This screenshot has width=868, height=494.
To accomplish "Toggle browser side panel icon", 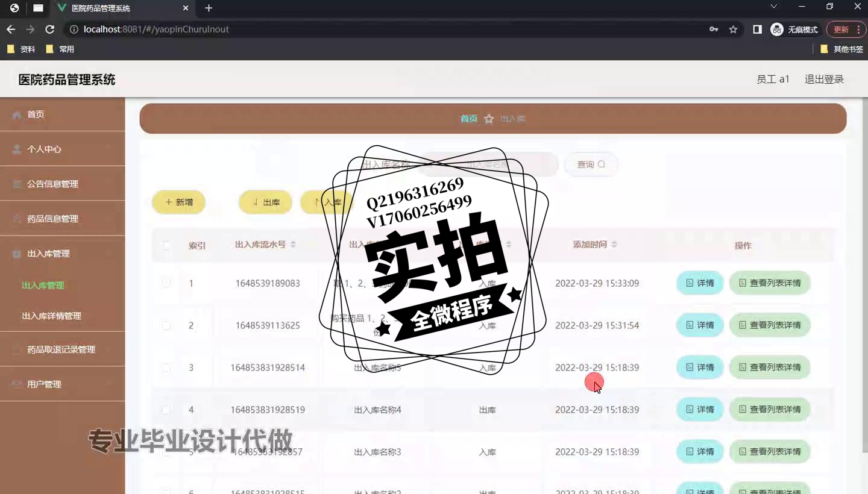I will (x=757, y=29).
